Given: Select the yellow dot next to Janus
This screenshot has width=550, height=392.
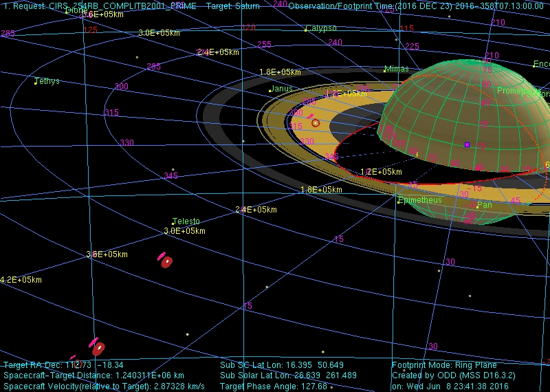Looking at the screenshot, I should pos(270,91).
